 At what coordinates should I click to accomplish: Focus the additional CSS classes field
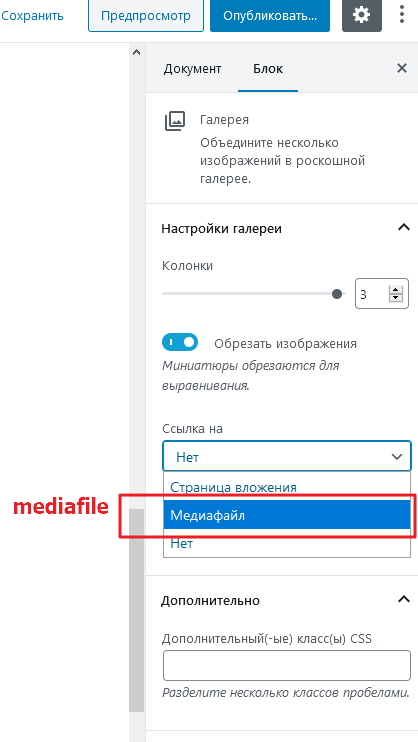point(287,665)
